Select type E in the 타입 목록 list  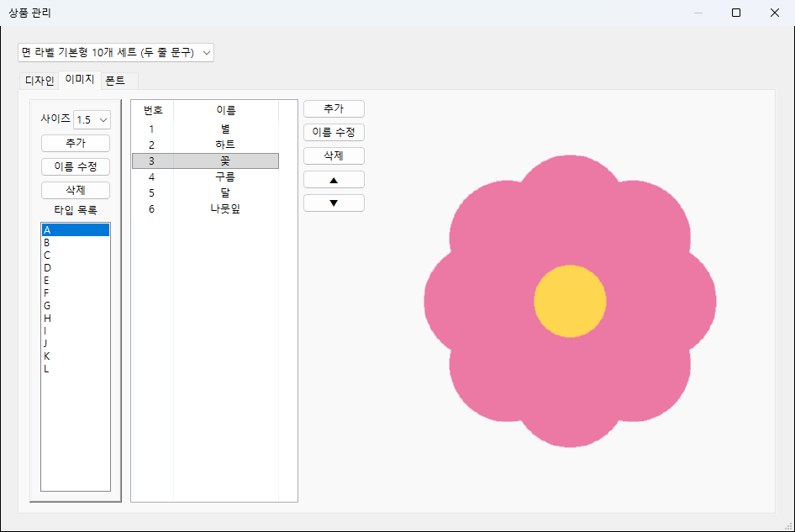[76, 281]
